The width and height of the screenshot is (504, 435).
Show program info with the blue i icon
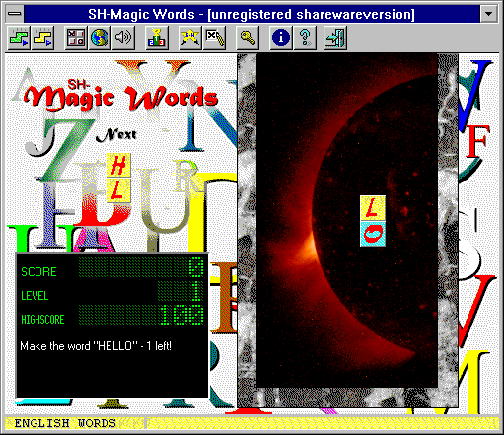281,38
